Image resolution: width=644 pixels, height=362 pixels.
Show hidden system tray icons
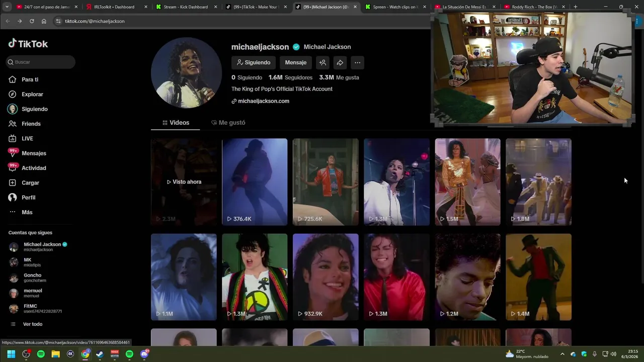coord(562,354)
